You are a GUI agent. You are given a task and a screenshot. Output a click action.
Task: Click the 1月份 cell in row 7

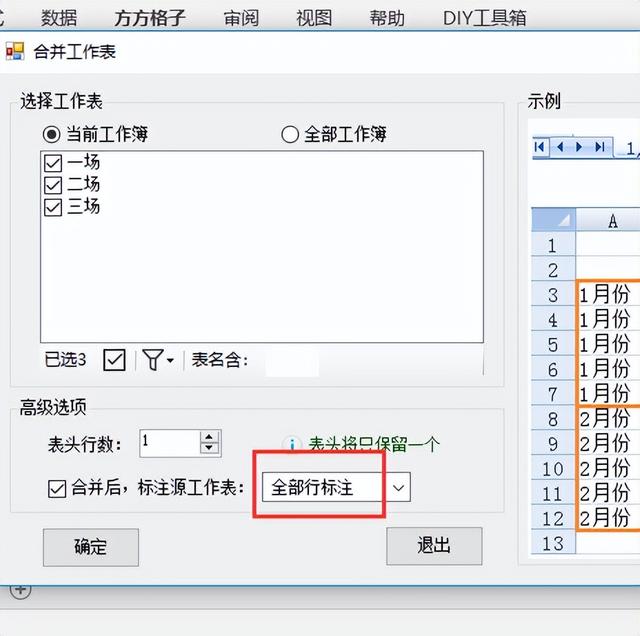609,394
